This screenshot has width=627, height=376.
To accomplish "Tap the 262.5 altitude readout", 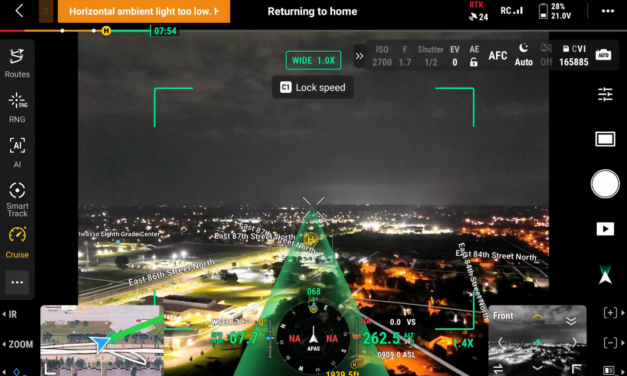I will pos(381,338).
